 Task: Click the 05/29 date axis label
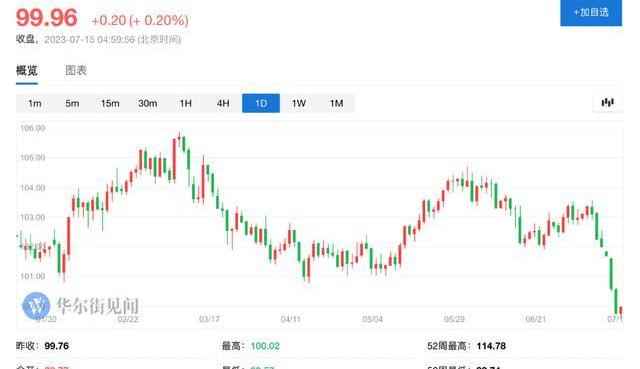454,319
